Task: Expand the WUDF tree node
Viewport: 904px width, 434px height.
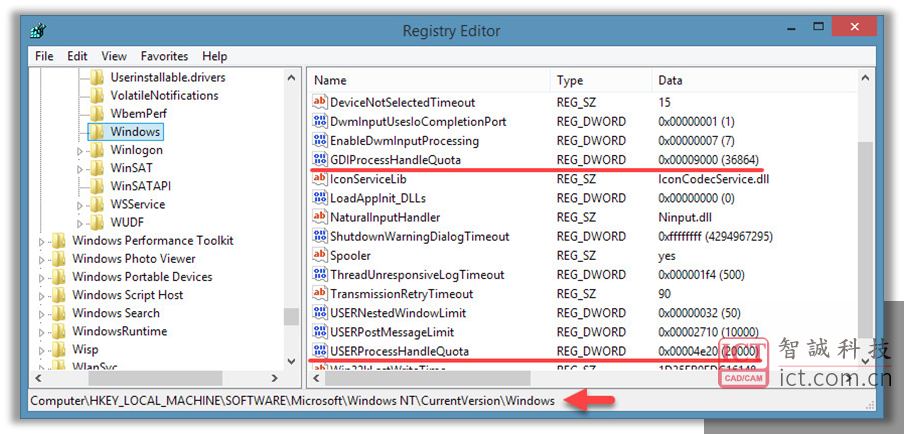Action: pyautogui.click(x=80, y=223)
